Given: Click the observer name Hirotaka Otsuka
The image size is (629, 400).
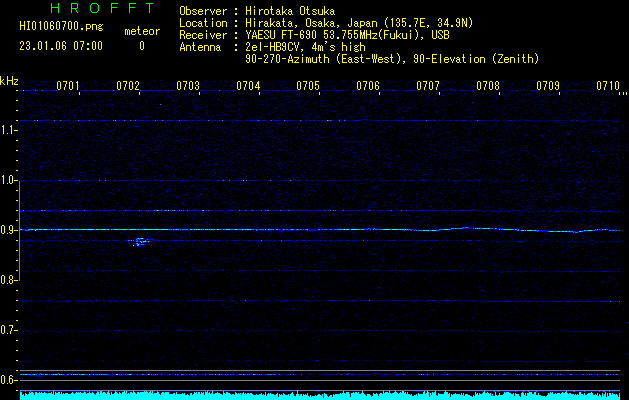Looking at the screenshot, I should [290, 11].
